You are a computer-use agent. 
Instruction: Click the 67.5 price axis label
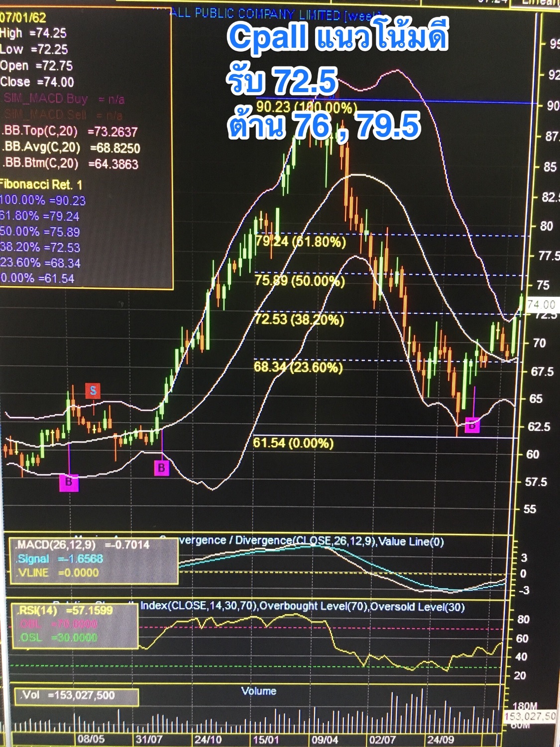542,372
